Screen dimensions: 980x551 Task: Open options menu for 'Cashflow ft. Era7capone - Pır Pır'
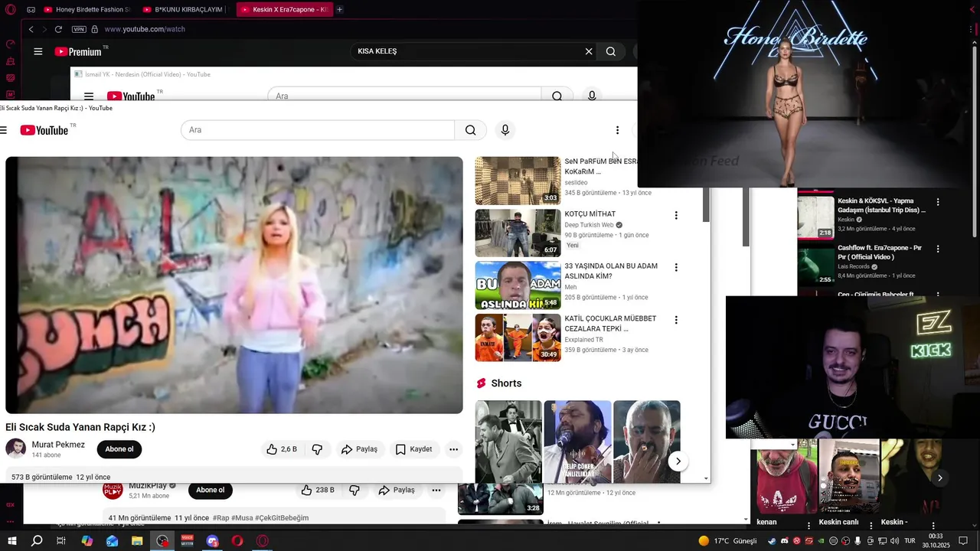(x=938, y=249)
